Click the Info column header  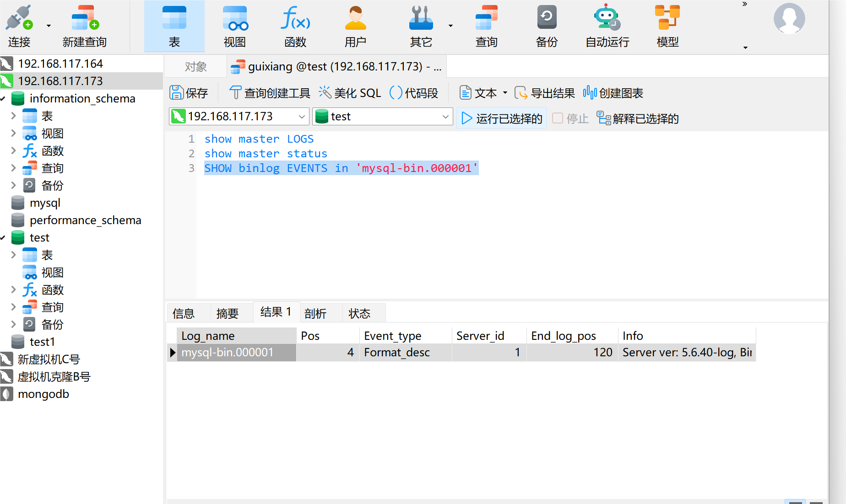(687, 336)
